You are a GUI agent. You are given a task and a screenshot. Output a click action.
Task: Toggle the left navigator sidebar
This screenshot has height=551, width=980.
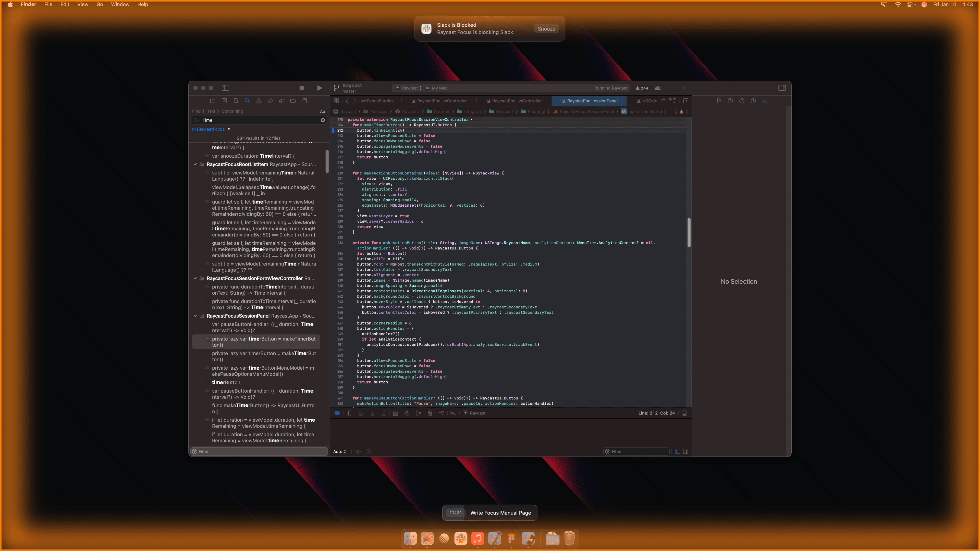point(226,88)
